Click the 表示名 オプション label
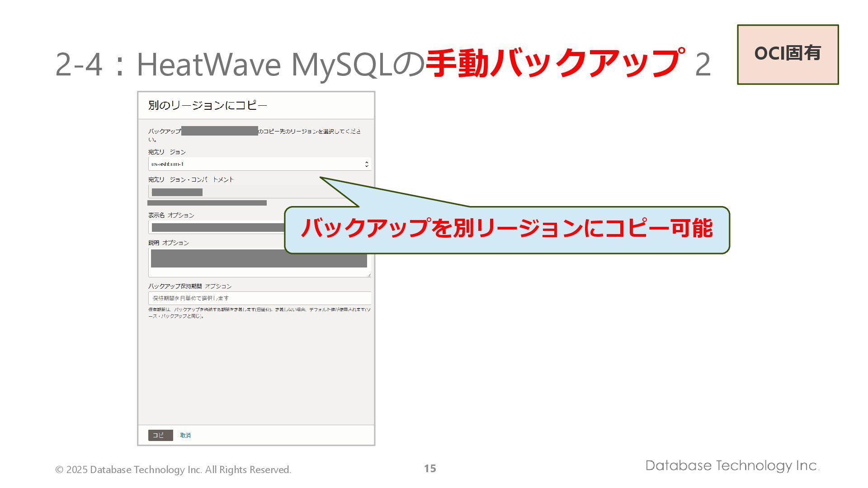The width and height of the screenshot is (868, 488). [171, 215]
